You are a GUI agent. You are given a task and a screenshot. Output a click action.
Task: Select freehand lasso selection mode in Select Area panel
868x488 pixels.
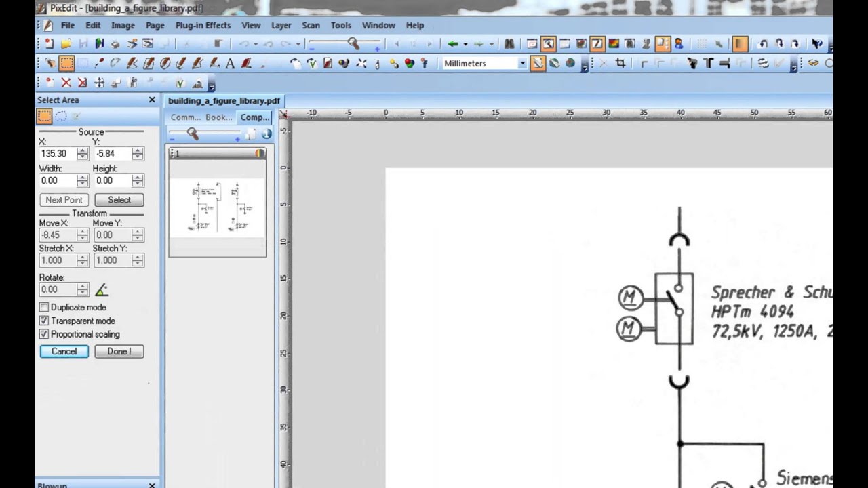coord(60,117)
